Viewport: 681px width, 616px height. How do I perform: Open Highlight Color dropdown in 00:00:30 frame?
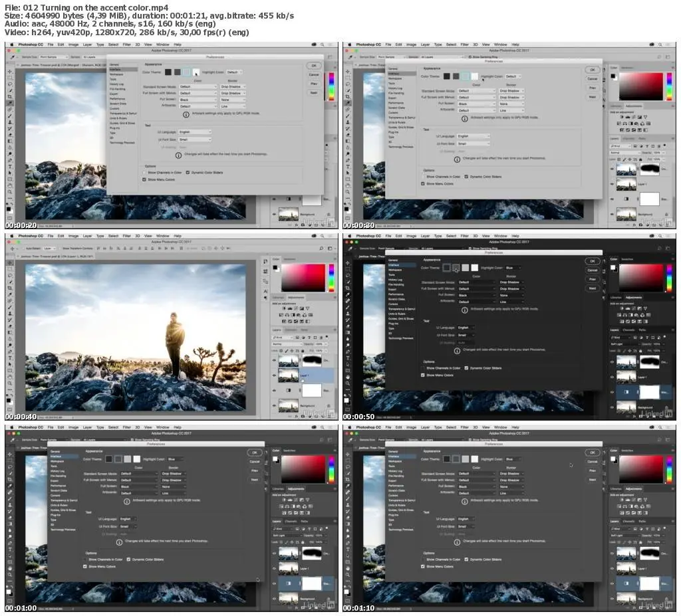(513, 76)
